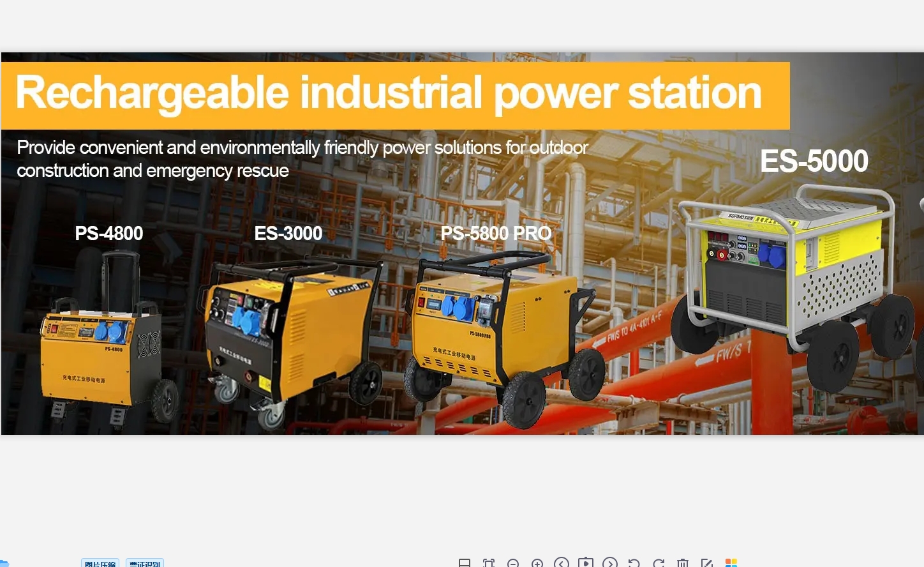Zoom in using the plus magnifier icon
Image resolution: width=924 pixels, height=567 pixels.
(537, 563)
